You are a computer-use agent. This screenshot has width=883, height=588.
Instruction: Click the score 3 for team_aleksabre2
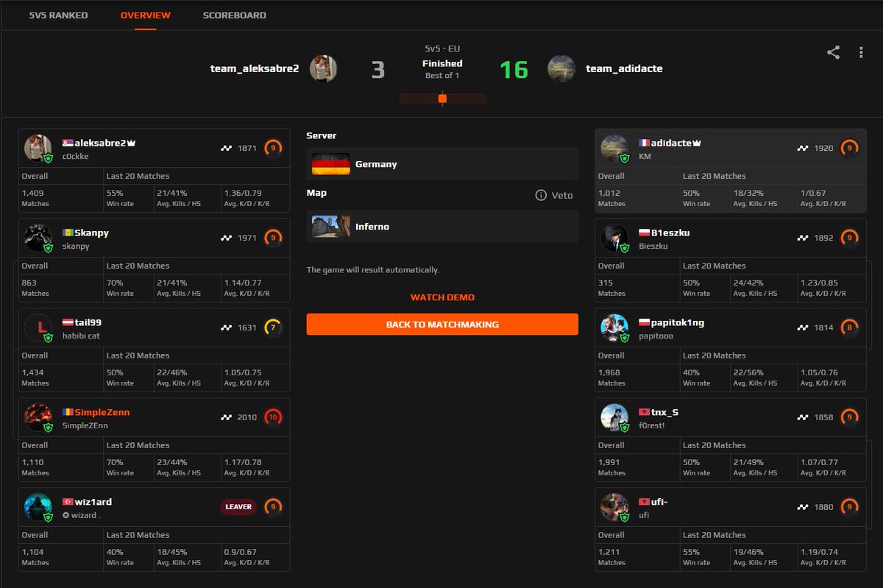(377, 69)
